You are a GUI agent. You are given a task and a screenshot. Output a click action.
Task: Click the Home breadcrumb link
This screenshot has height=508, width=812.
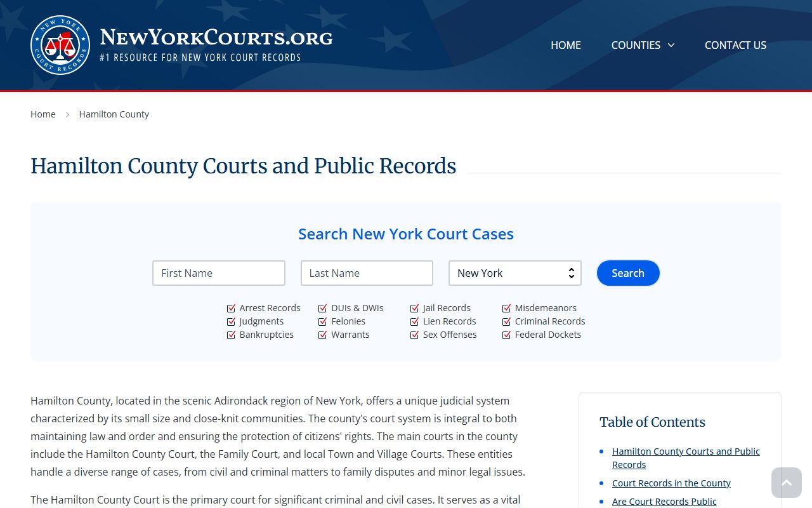[43, 114]
